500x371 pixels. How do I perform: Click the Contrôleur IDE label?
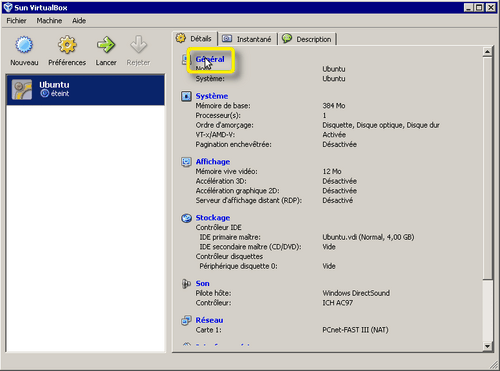tap(218, 227)
